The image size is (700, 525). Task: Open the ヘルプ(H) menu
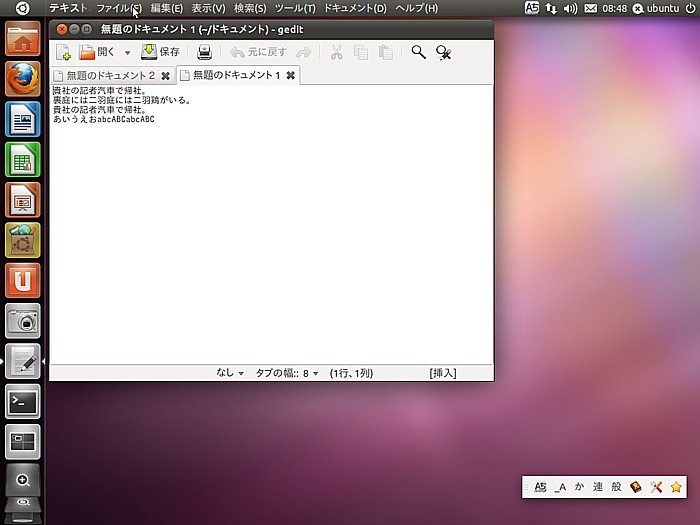tap(417, 8)
